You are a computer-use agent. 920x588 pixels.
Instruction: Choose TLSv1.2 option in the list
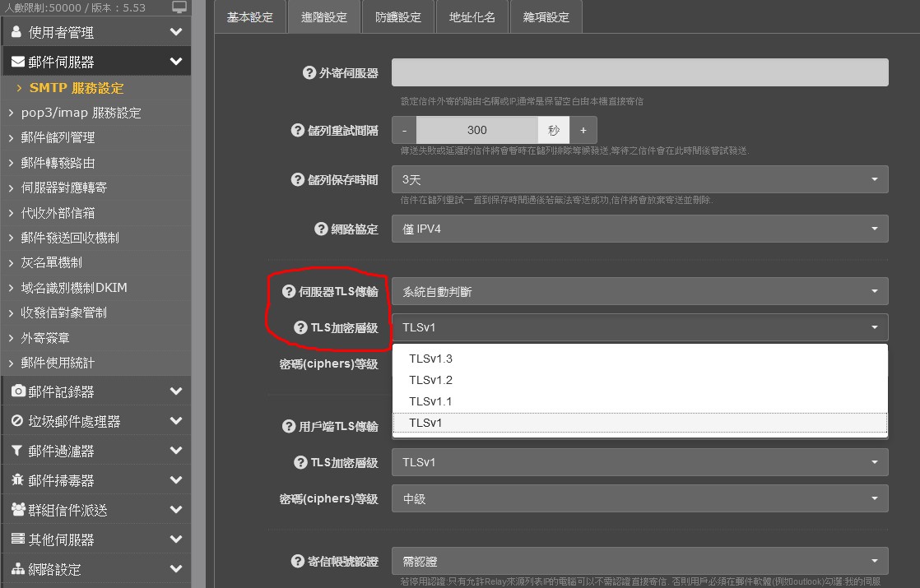[430, 380]
